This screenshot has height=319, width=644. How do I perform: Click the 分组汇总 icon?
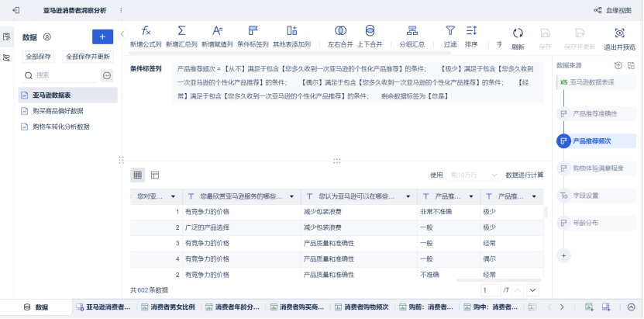(x=412, y=31)
